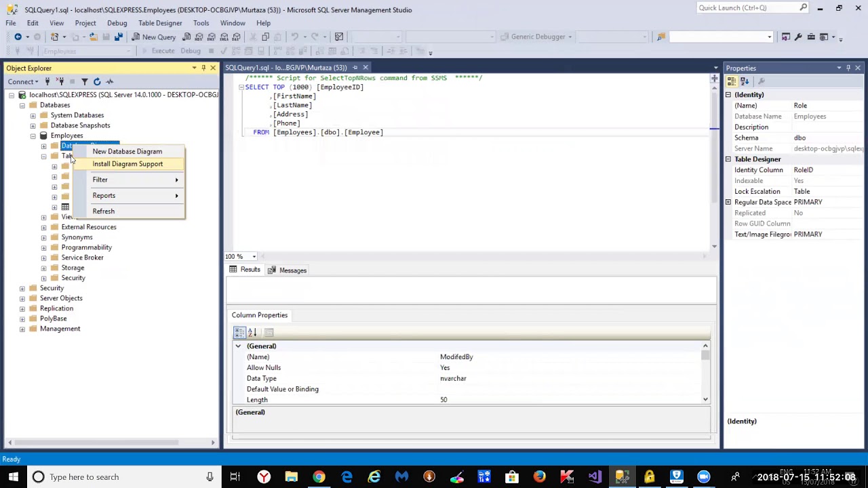Expand the Server Objects node

coord(22,298)
